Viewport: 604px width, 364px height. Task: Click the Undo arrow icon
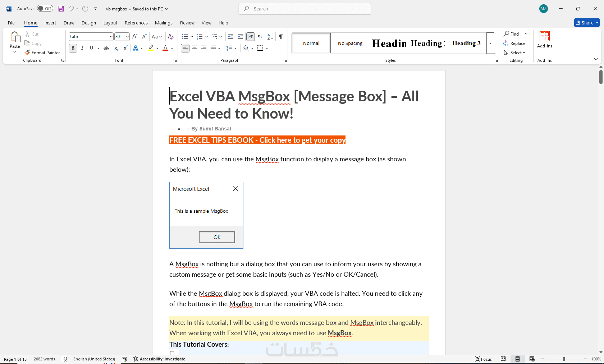[x=71, y=9]
